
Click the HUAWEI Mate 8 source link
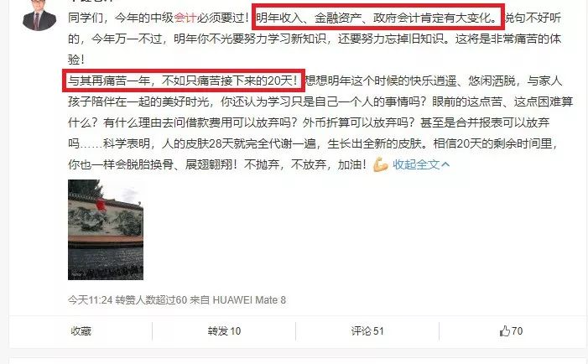249,300
